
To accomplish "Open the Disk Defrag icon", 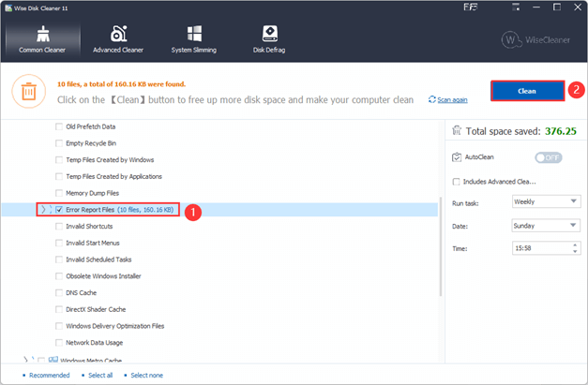I will tap(270, 34).
